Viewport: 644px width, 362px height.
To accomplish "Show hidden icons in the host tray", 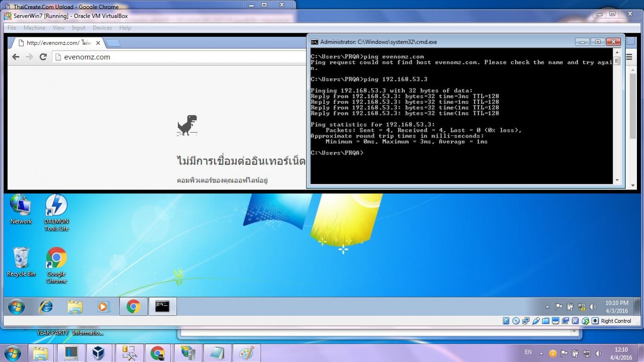I will 541,353.
